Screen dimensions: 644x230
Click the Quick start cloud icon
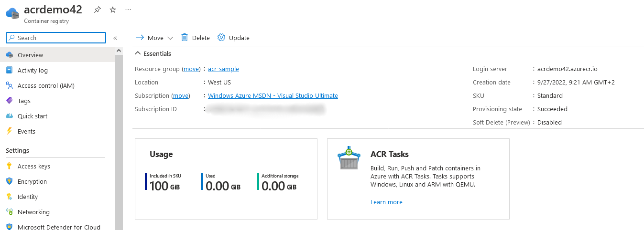tap(9, 116)
